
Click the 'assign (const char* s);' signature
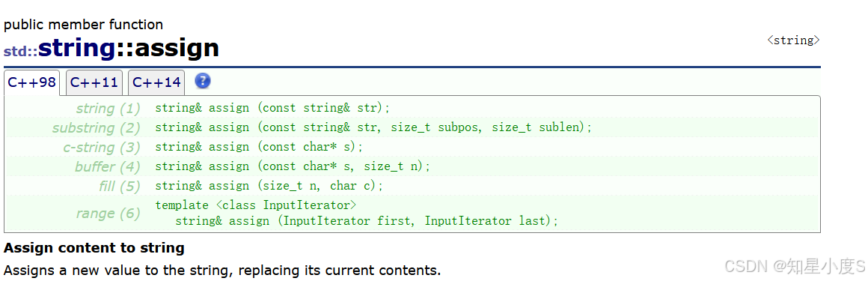(x=259, y=147)
